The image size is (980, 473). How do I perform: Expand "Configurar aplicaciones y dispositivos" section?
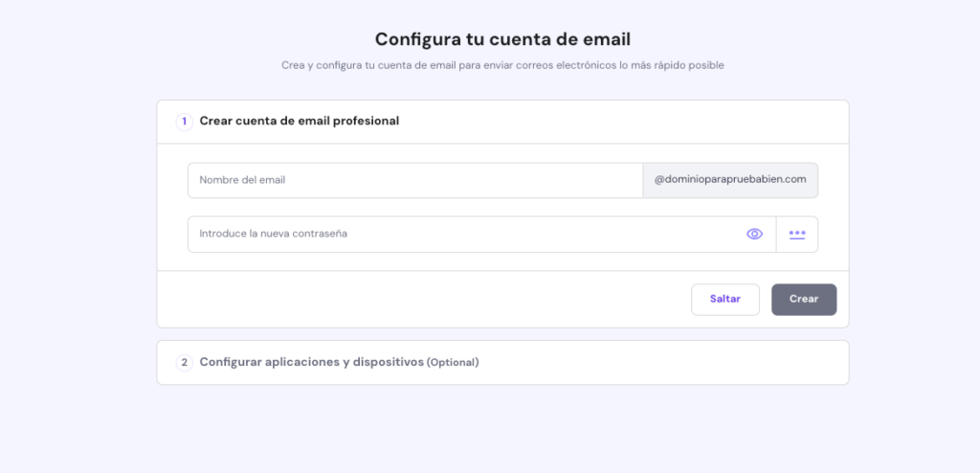(311, 363)
